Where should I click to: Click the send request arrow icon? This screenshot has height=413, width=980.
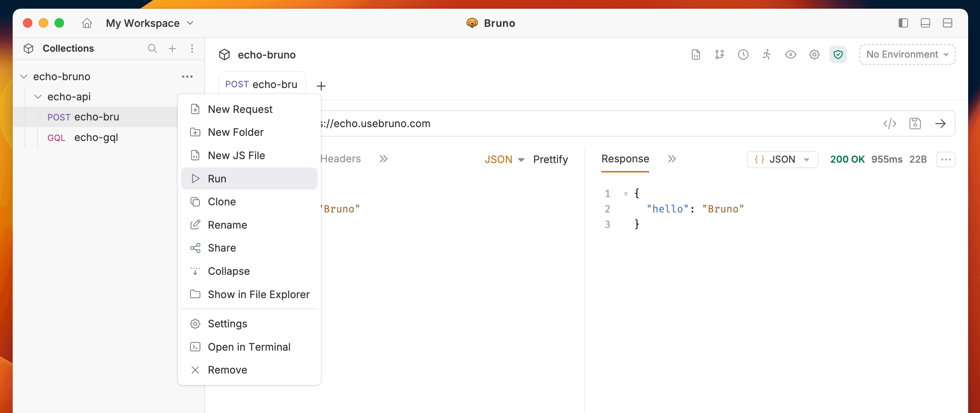(940, 124)
